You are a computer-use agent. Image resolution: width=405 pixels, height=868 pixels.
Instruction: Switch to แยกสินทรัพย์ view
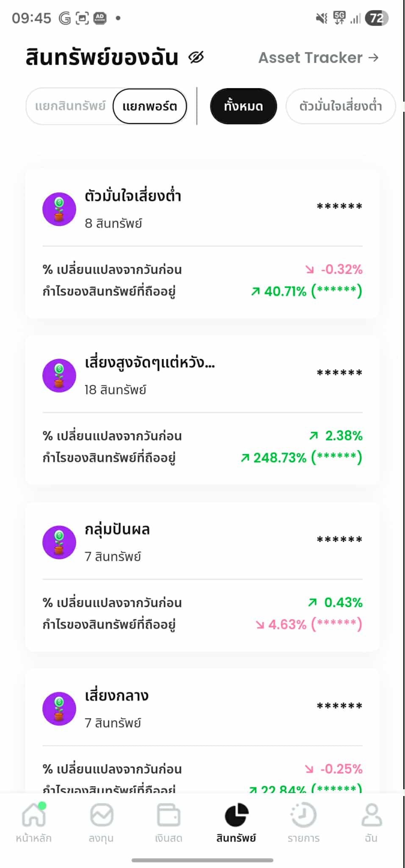point(70,106)
